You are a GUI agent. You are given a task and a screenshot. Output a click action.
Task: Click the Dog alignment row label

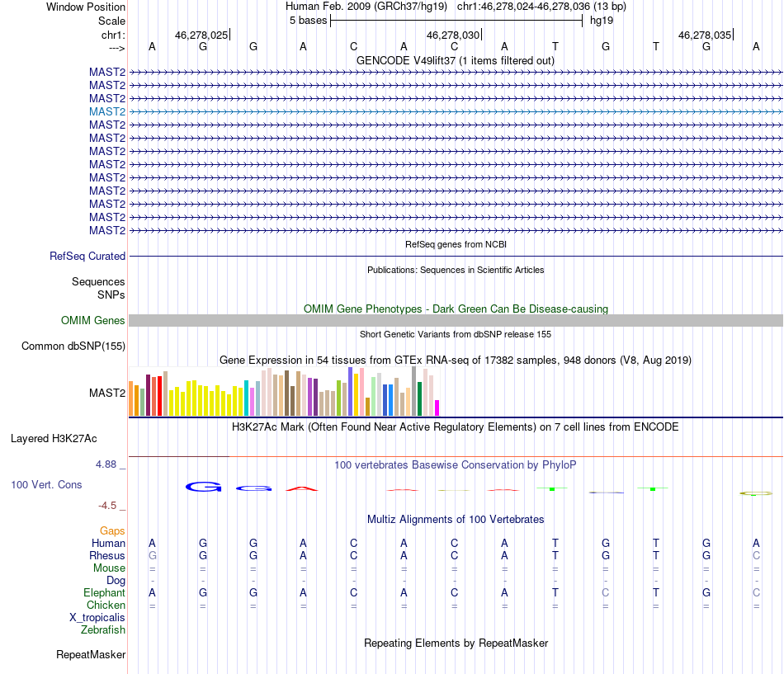click(x=116, y=581)
